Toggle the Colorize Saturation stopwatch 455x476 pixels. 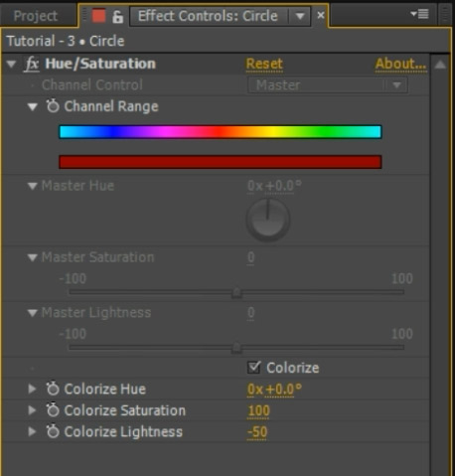point(53,410)
